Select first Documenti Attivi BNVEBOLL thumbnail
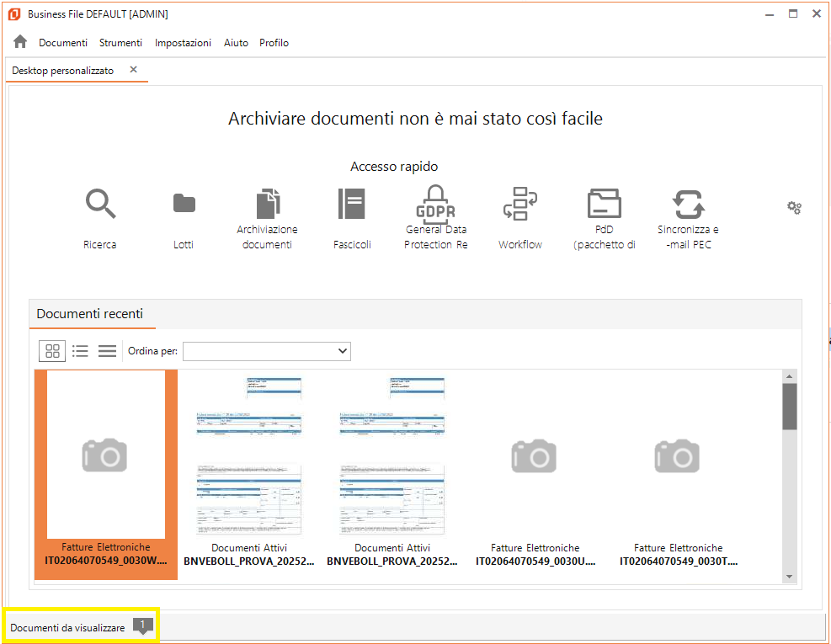The width and height of the screenshot is (831, 644). 249,471
